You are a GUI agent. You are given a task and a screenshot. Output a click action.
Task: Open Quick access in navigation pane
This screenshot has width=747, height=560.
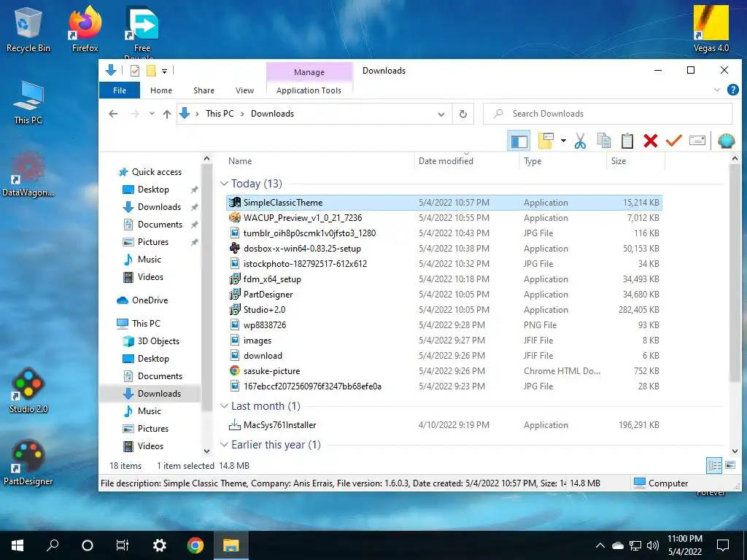pyautogui.click(x=156, y=172)
